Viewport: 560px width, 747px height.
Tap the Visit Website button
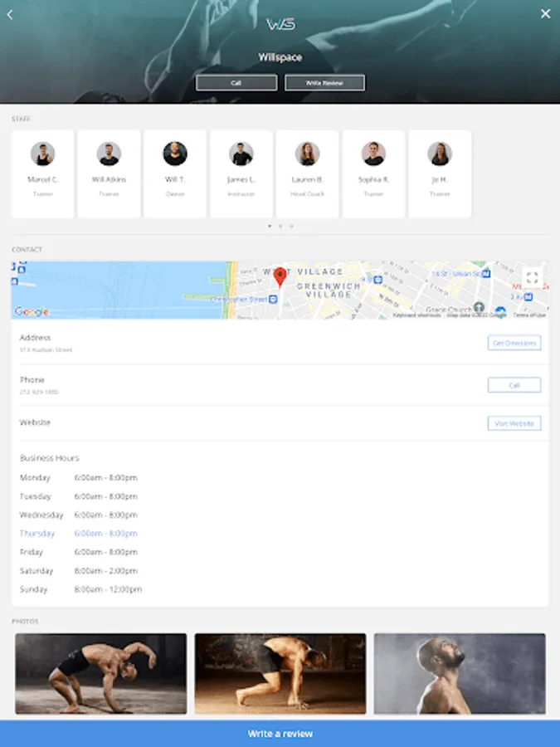(x=514, y=423)
